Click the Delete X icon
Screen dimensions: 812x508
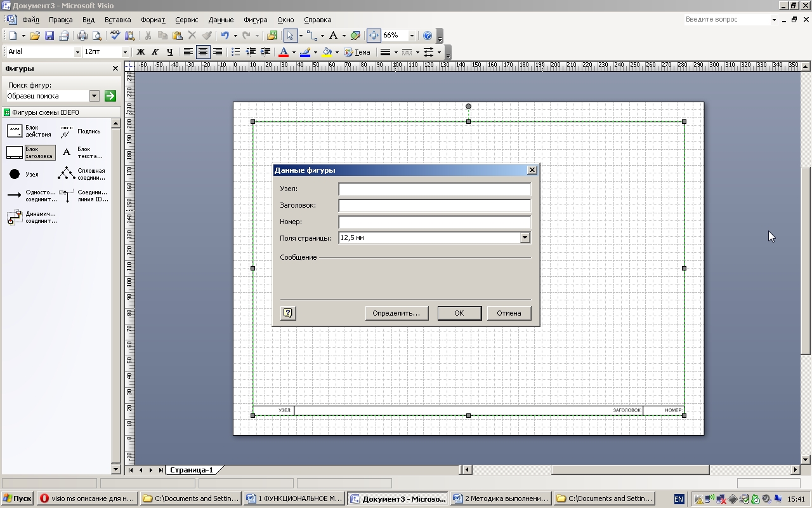pyautogui.click(x=192, y=36)
